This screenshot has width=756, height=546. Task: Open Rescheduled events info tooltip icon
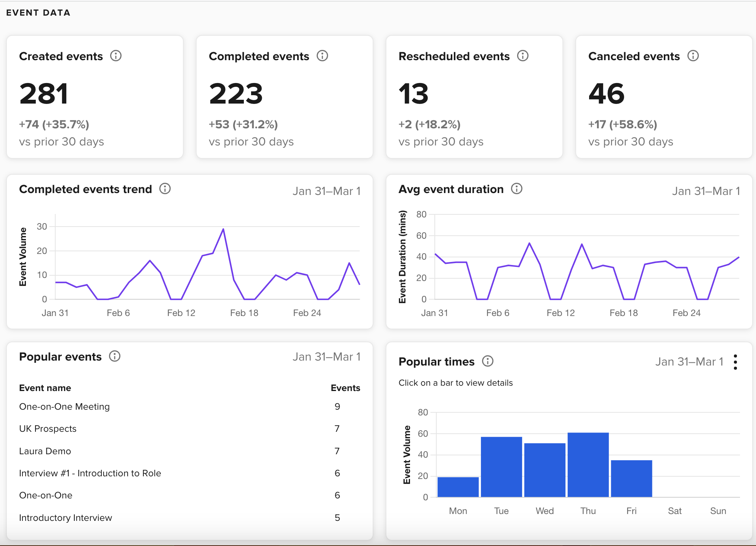coord(523,56)
